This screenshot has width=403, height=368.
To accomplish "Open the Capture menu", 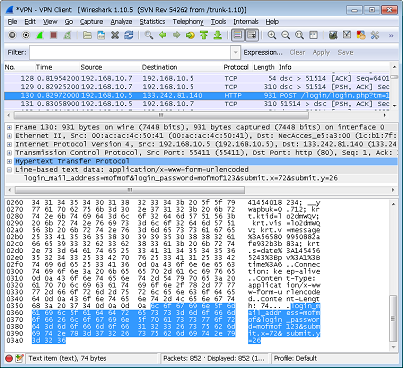I will click(91, 22).
